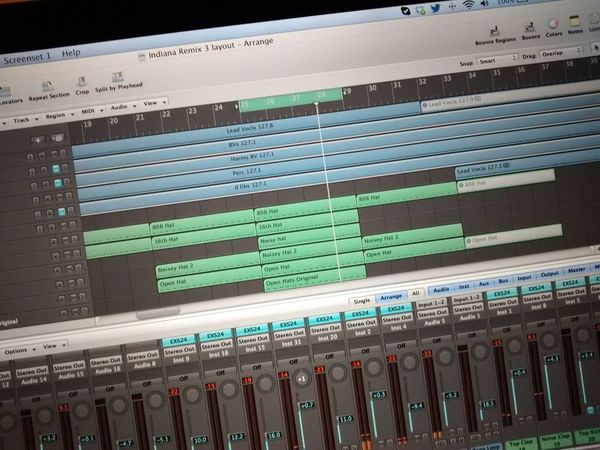Screen dimensions: 600x450
Task: Open the Help menu
Action: click(71, 53)
